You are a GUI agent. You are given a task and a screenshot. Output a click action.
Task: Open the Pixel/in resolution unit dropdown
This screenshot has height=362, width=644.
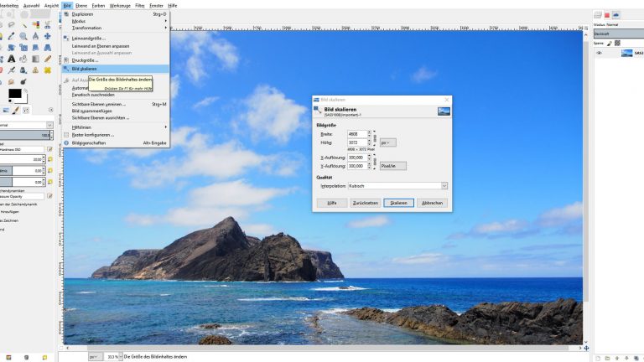pos(392,166)
